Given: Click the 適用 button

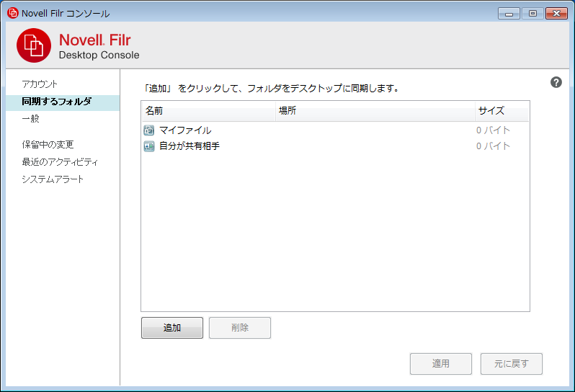Looking at the screenshot, I should tap(441, 364).
